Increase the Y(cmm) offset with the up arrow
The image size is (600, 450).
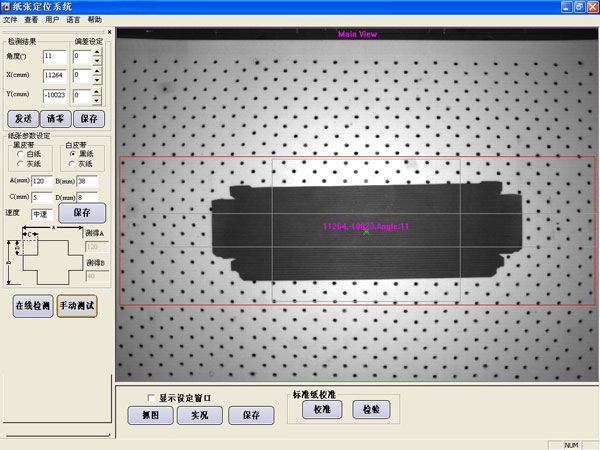pos(97,92)
